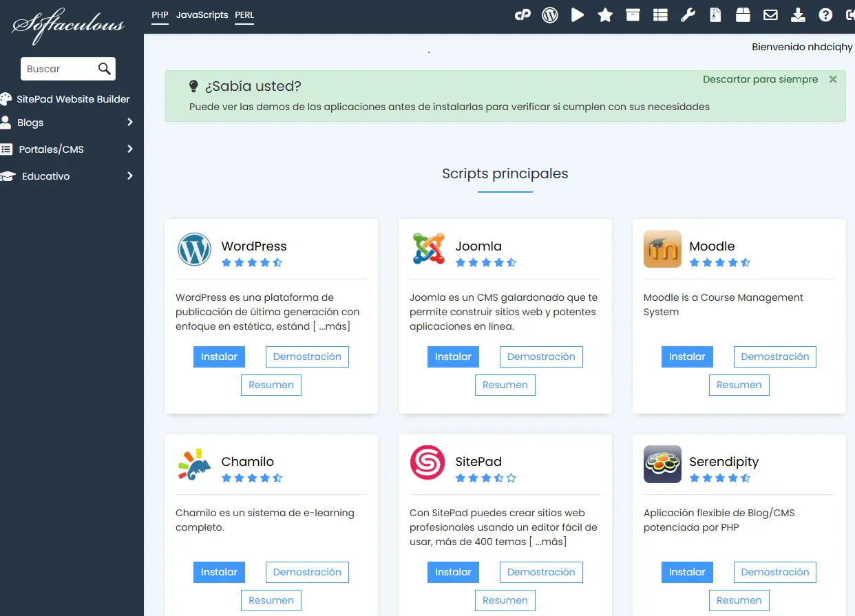
Task: Click the Moodle logo in its card
Action: click(662, 249)
